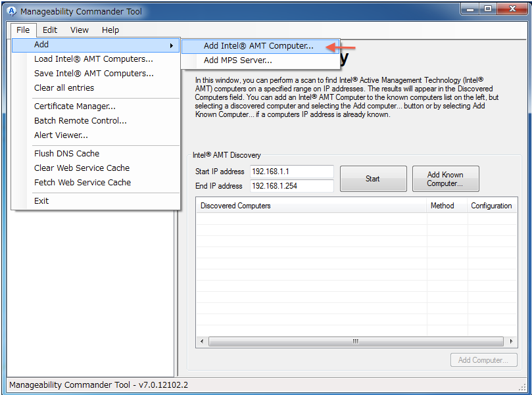Focus the Start IP address field
Image resolution: width=532 pixels, height=395 pixels.
pos(292,172)
